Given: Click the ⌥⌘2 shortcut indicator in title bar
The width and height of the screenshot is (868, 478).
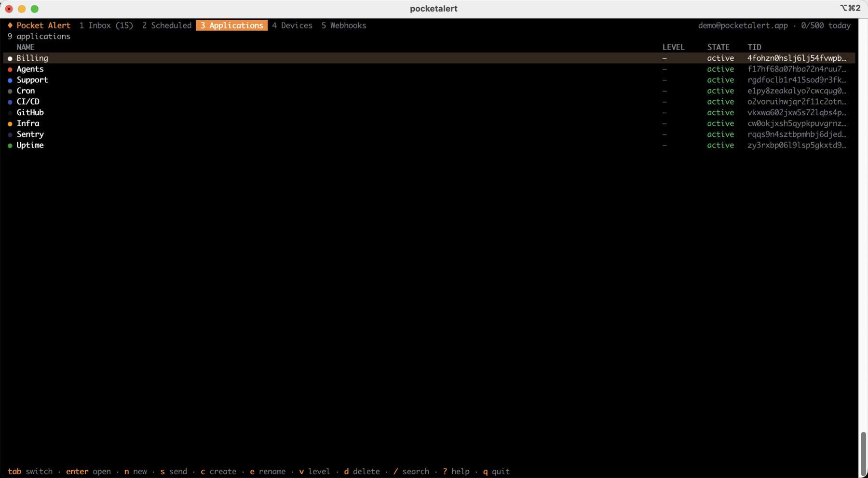Looking at the screenshot, I should 850,8.
